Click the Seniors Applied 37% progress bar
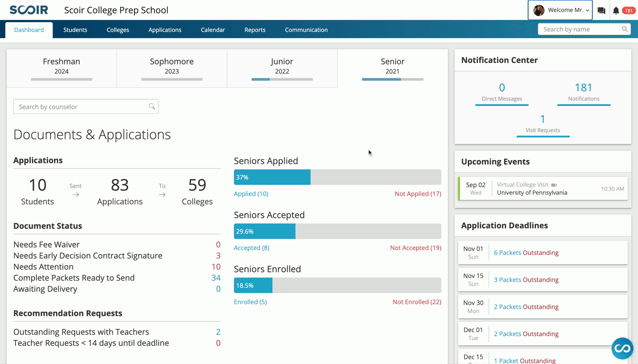This screenshot has height=364, width=638. (337, 177)
